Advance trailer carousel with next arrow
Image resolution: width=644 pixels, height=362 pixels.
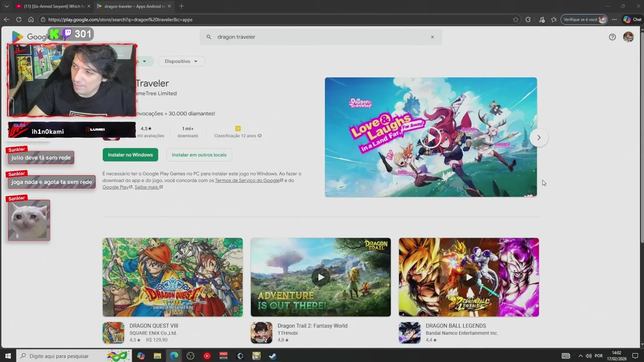click(538, 137)
